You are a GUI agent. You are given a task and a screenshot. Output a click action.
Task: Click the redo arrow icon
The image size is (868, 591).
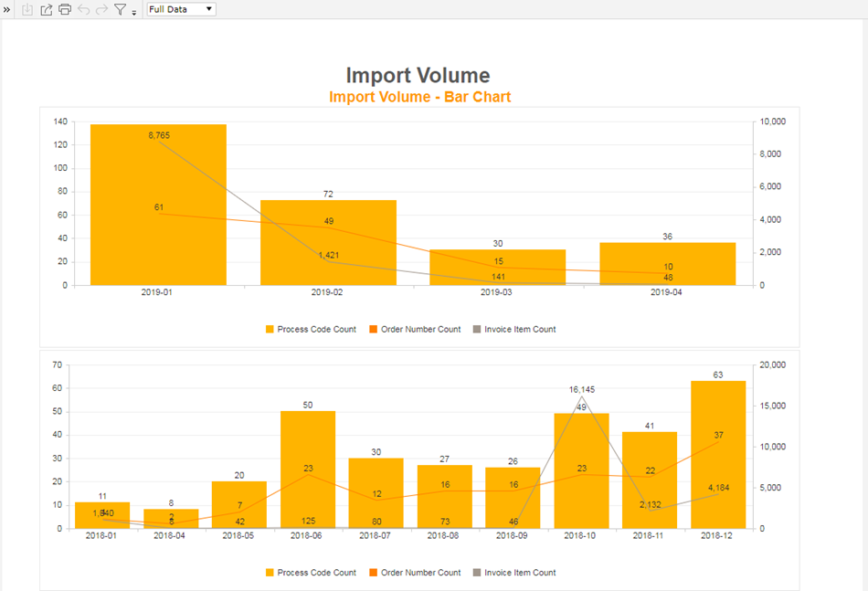point(101,9)
